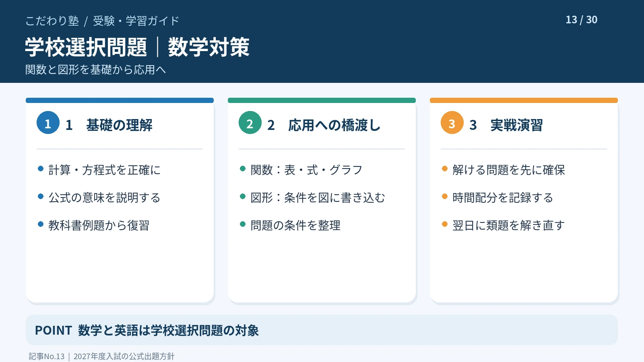Viewport: 644px width, 362px height.
Task: Click the slide title 学校選択問題｜数学対策
Action: pyautogui.click(x=137, y=47)
